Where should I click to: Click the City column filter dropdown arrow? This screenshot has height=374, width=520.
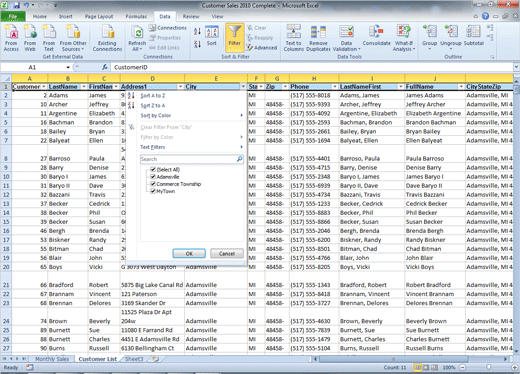(243, 87)
